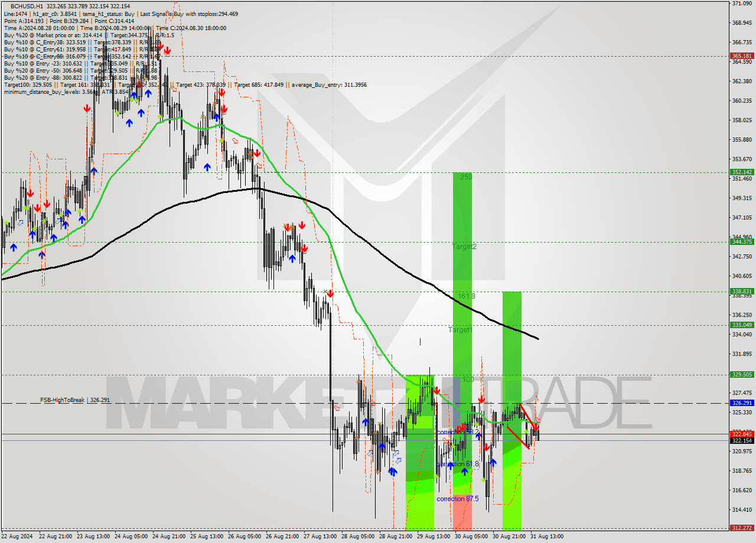
Task: Click the '24 Aug 05:00' time label
Action: 132,537
